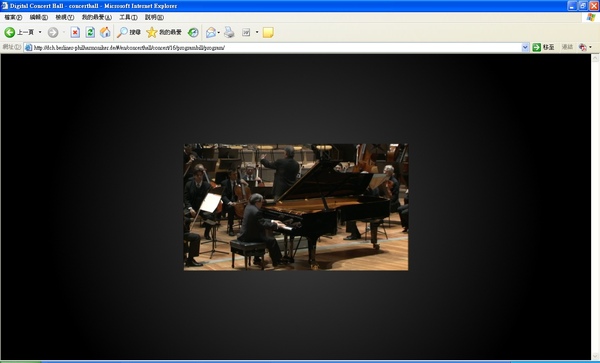Open the Favorites menu (我的最愛)
This screenshot has width=600, height=363.
[x=96, y=18]
